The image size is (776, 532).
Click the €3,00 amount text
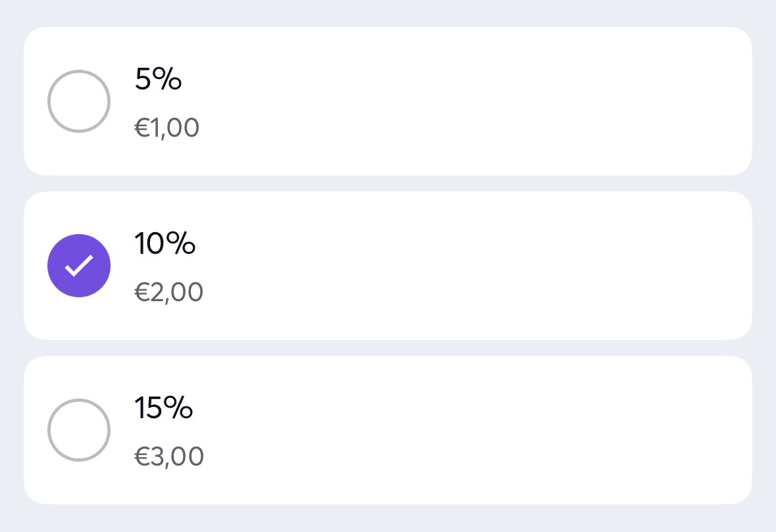click(x=169, y=456)
